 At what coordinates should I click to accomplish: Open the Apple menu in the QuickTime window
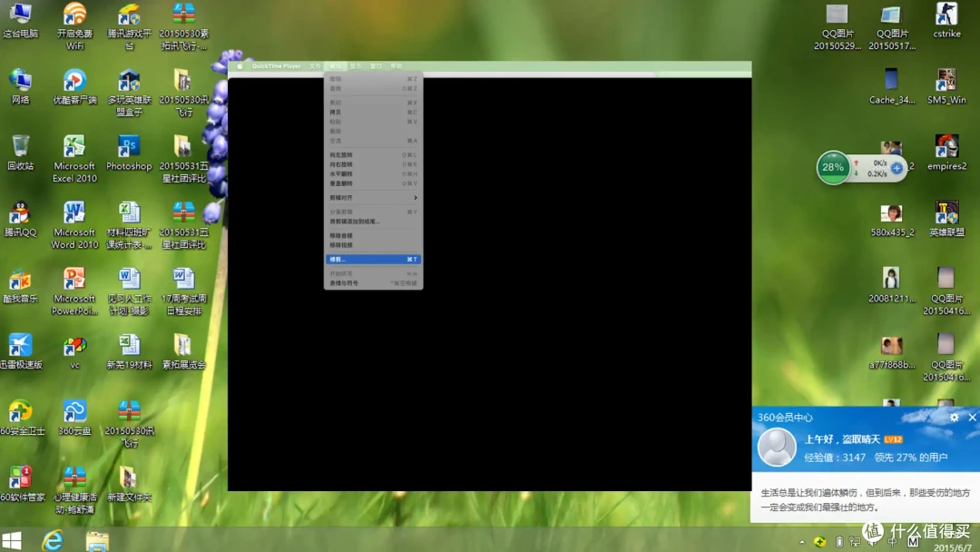coord(240,66)
